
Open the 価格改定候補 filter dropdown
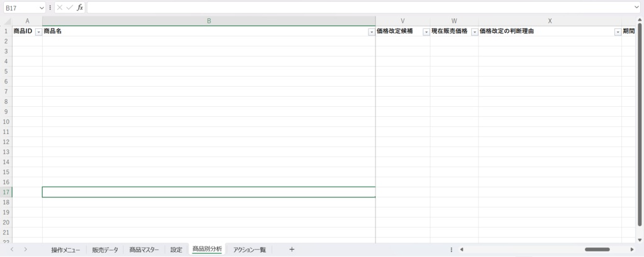(426, 33)
